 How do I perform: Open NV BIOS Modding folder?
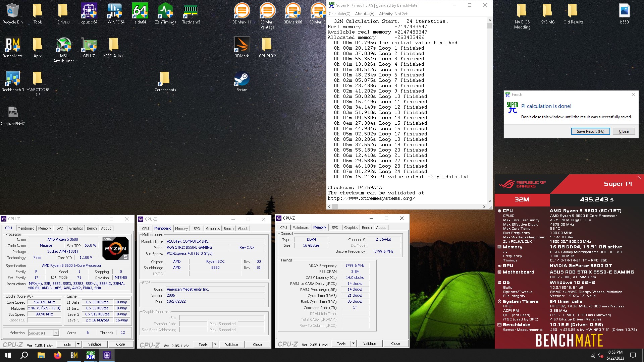tap(523, 16)
